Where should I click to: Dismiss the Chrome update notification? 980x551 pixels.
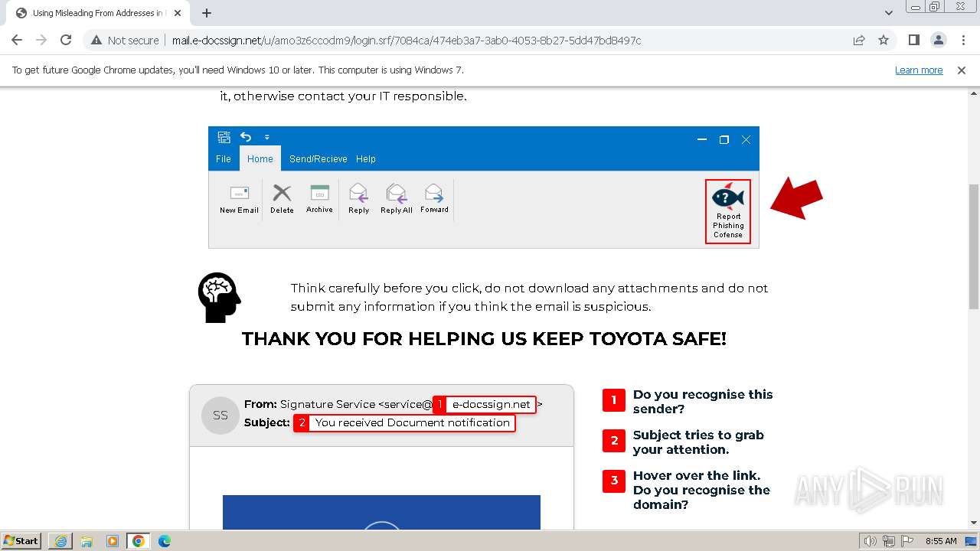pyautogui.click(x=962, y=70)
